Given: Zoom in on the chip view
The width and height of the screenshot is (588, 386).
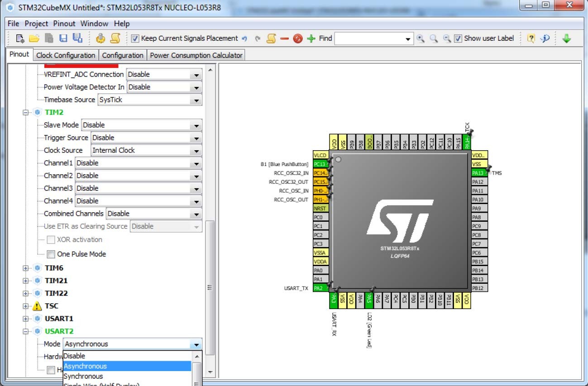Looking at the screenshot, I should point(421,38).
